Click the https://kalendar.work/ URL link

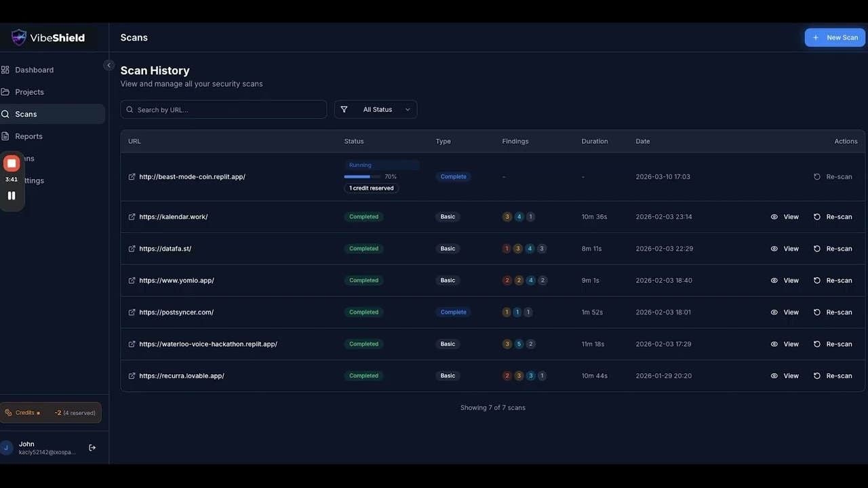(174, 217)
